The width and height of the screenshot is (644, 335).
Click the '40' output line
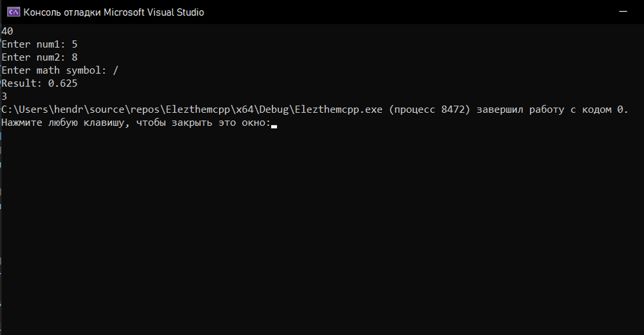click(x=7, y=31)
